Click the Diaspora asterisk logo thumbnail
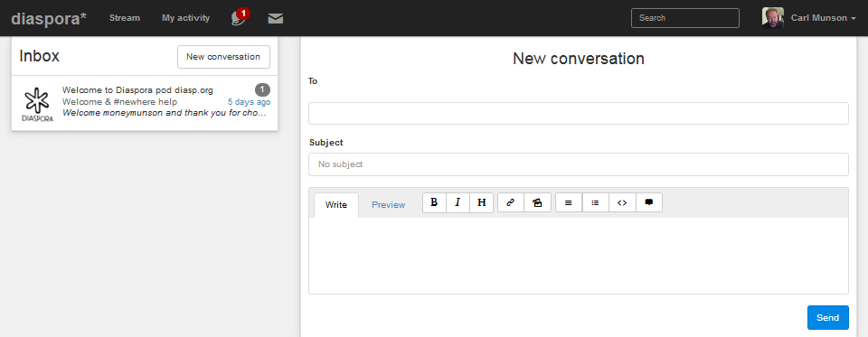The image size is (868, 337). pyautogui.click(x=38, y=104)
